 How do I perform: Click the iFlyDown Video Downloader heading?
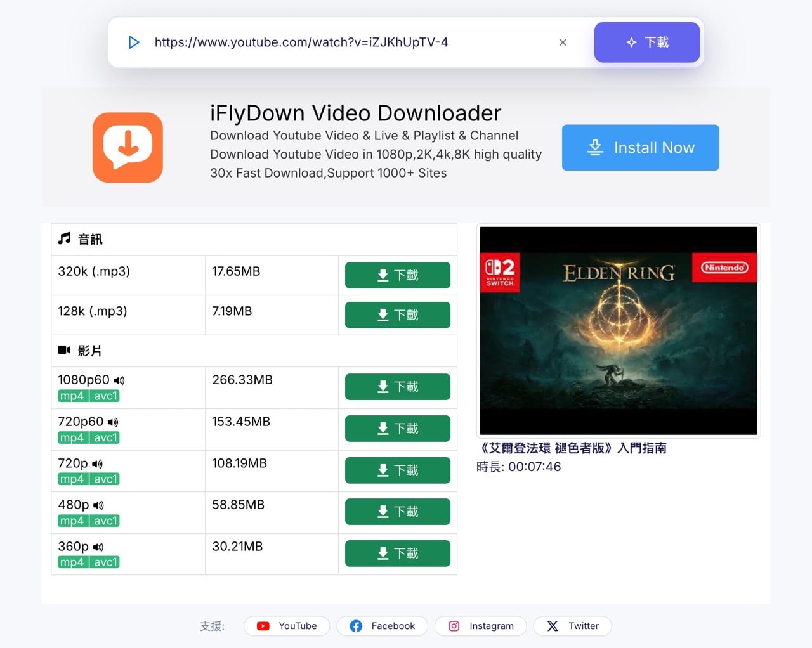coord(356,113)
